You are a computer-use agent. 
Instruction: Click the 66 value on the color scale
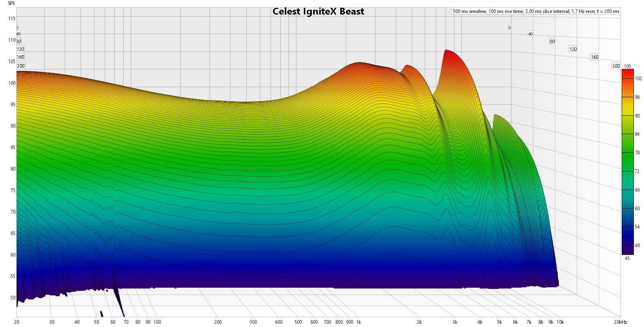638,190
